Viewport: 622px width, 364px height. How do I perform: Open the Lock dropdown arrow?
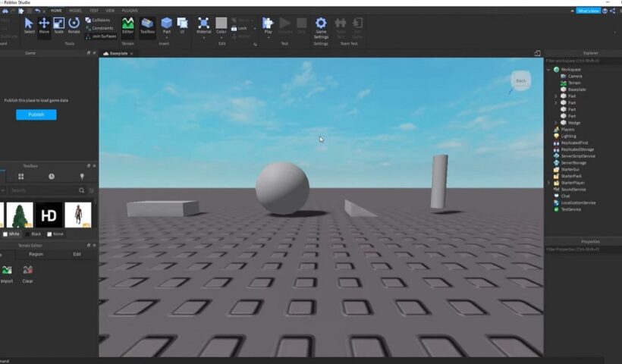[x=255, y=29]
